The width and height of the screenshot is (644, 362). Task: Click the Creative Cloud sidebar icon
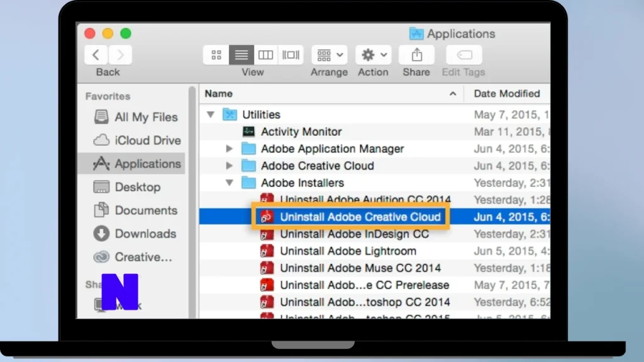click(101, 257)
